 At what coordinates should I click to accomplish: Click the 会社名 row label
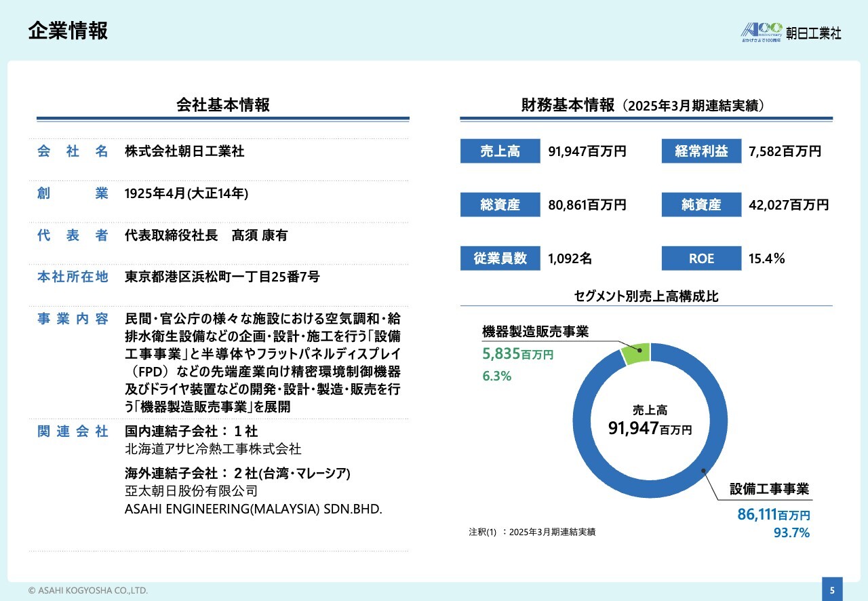(73, 152)
